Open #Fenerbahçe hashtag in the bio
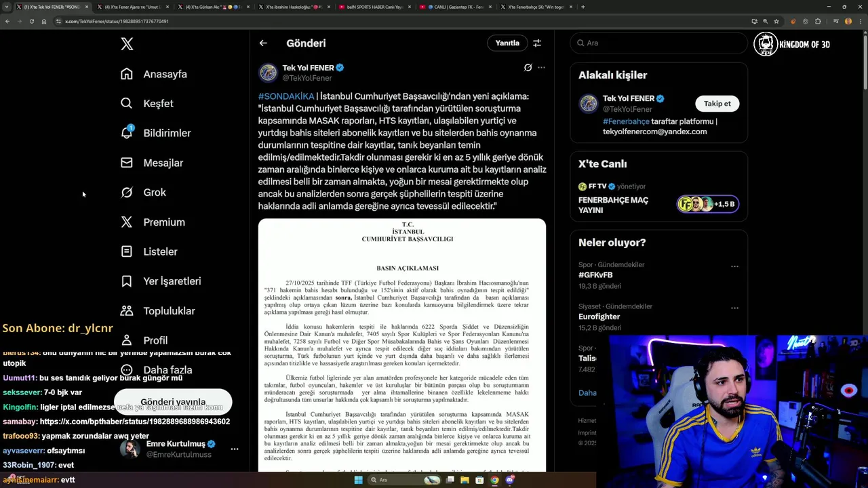 click(x=626, y=121)
